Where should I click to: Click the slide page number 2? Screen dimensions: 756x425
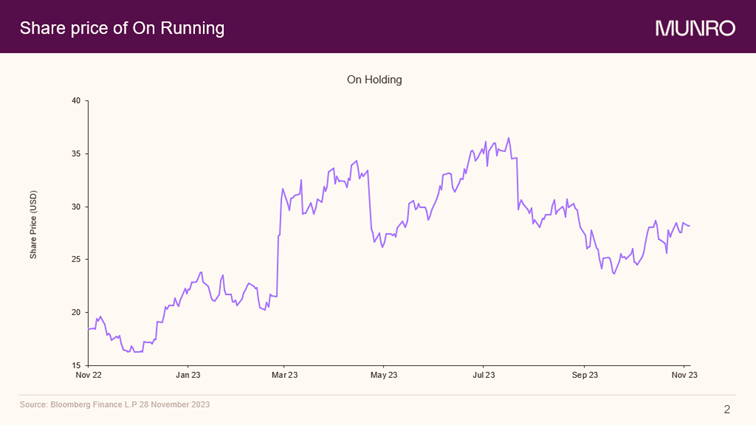(x=727, y=409)
